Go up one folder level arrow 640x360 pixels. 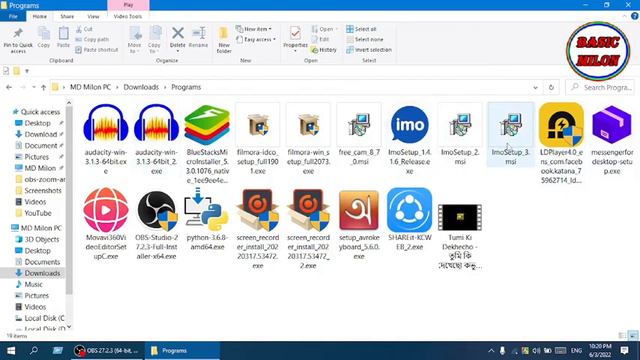(43, 87)
